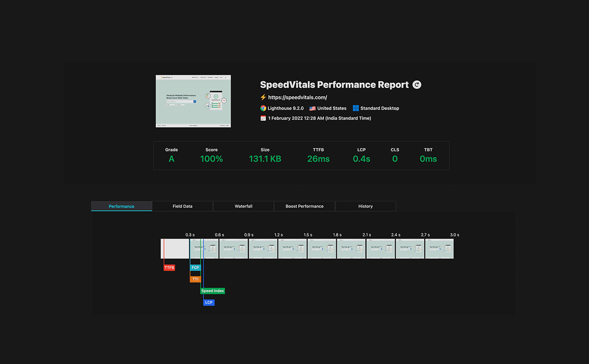Click the orange TTI timeline marker
Viewport: 589px width, 364px height.
click(x=196, y=279)
